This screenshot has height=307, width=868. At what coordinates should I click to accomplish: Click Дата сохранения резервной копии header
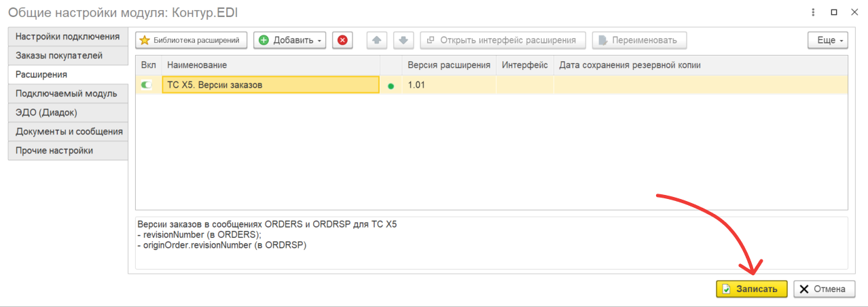700,65
